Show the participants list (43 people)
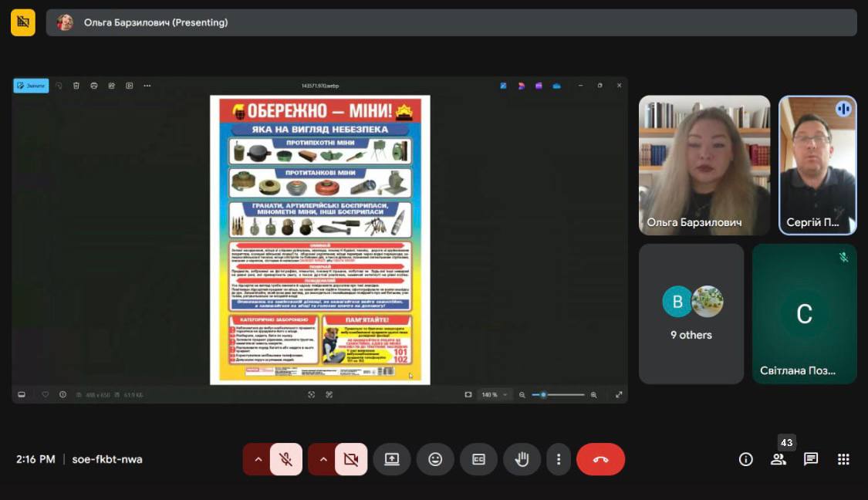Image resolution: width=868 pixels, height=500 pixels. 778,459
